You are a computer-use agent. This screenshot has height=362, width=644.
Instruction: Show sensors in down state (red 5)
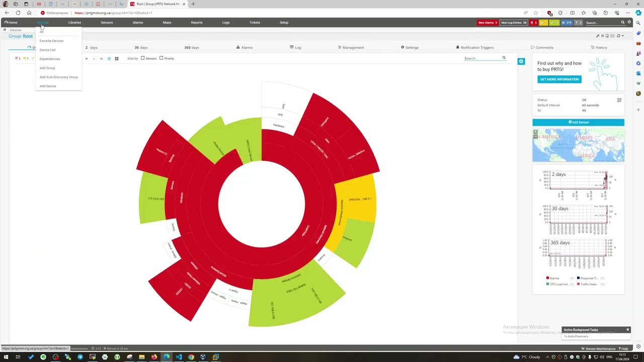tap(534, 23)
